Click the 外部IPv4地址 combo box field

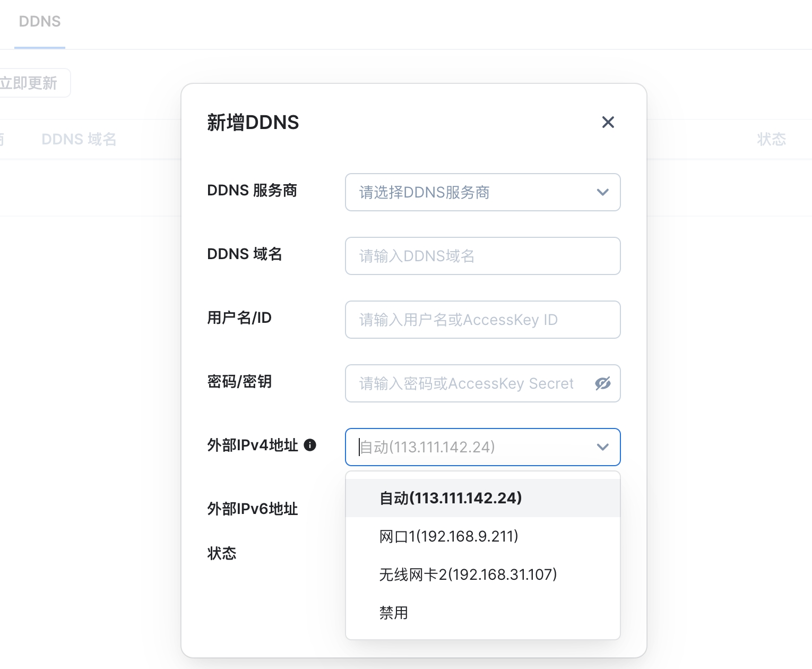483,447
